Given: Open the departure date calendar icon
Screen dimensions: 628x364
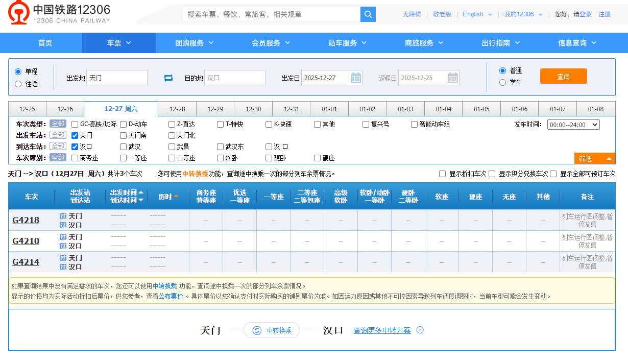Looking at the screenshot, I should click(356, 78).
